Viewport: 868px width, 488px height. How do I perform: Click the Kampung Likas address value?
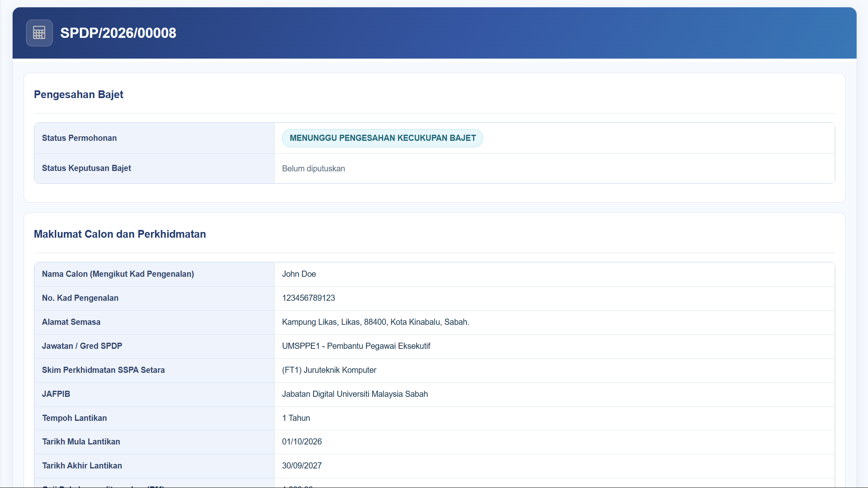pos(375,322)
